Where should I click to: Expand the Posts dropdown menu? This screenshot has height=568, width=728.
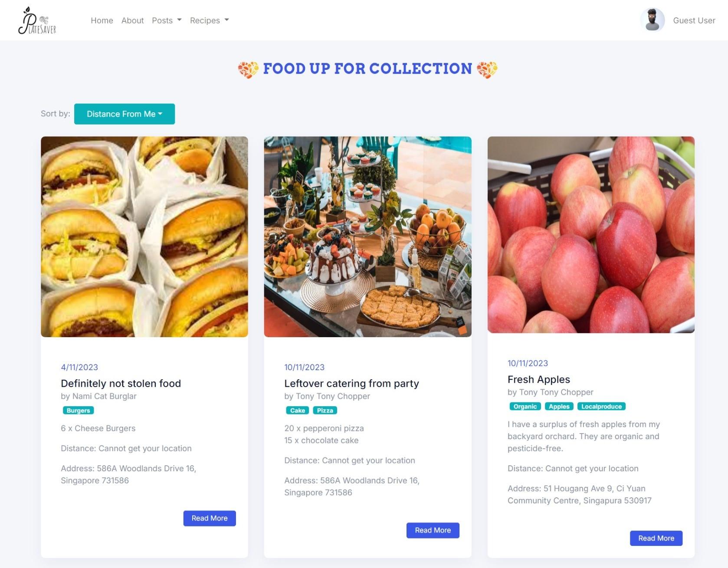(167, 20)
